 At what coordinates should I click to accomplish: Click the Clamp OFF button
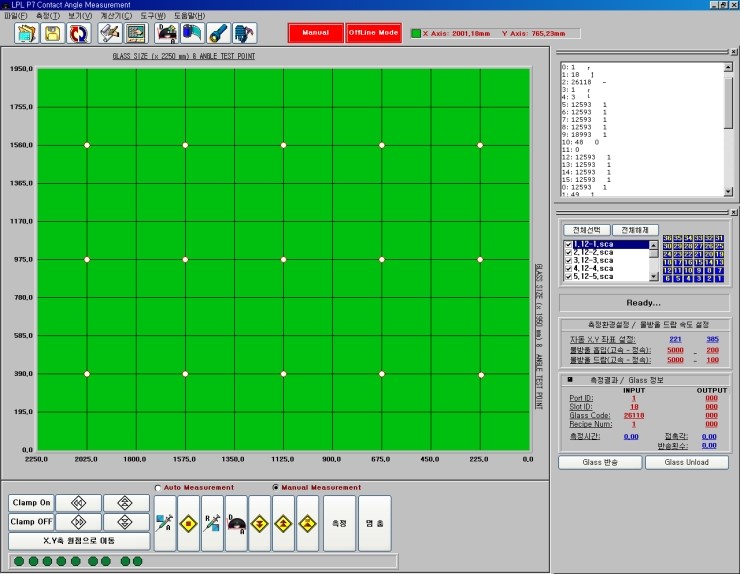tap(31, 522)
